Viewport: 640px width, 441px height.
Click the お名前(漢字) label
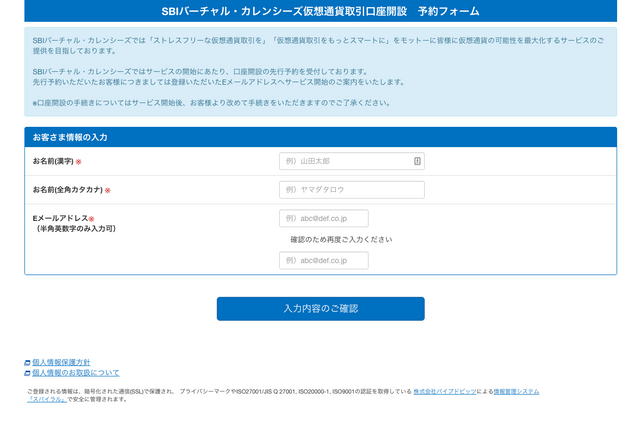(x=53, y=161)
